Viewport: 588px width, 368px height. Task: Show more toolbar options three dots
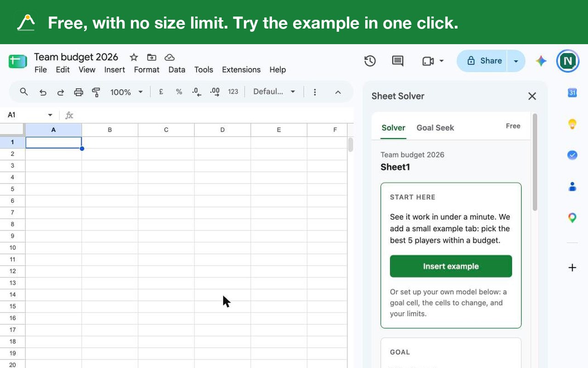[x=315, y=92]
